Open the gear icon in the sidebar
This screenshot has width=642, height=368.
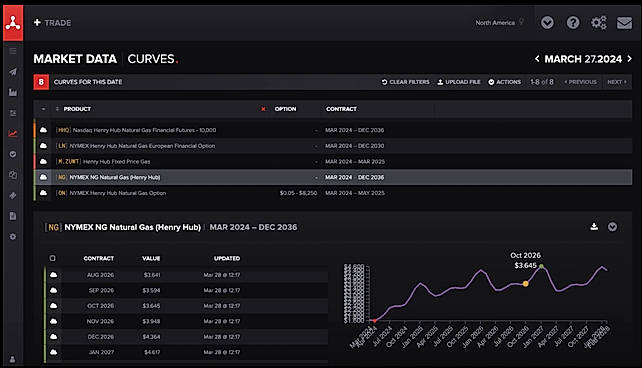click(13, 237)
